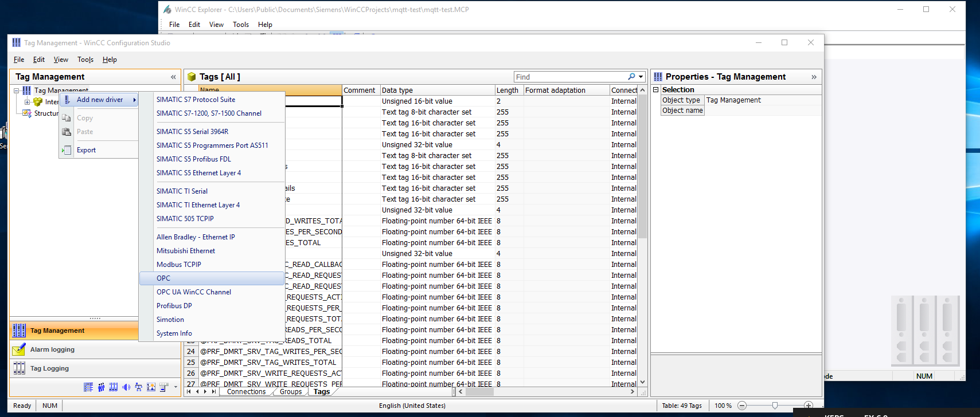
Task: Jump to first sheet tab with navigation arrow
Action: pyautogui.click(x=189, y=392)
